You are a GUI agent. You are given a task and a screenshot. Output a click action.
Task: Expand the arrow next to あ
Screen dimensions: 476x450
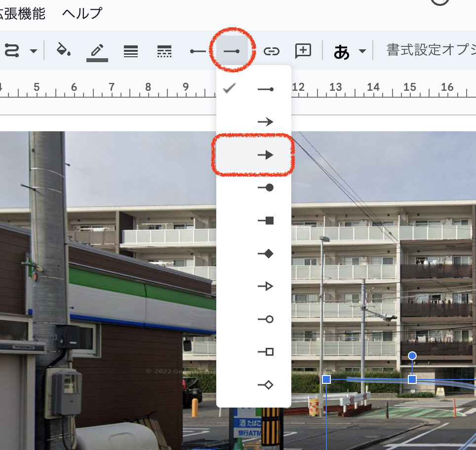(362, 51)
